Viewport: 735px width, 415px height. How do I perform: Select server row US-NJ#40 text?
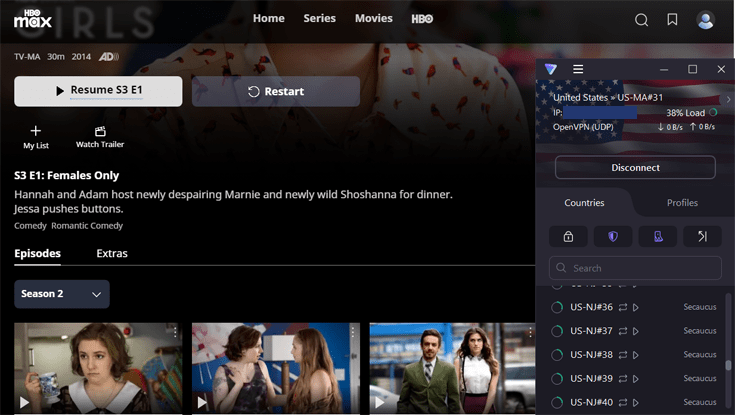tap(591, 402)
